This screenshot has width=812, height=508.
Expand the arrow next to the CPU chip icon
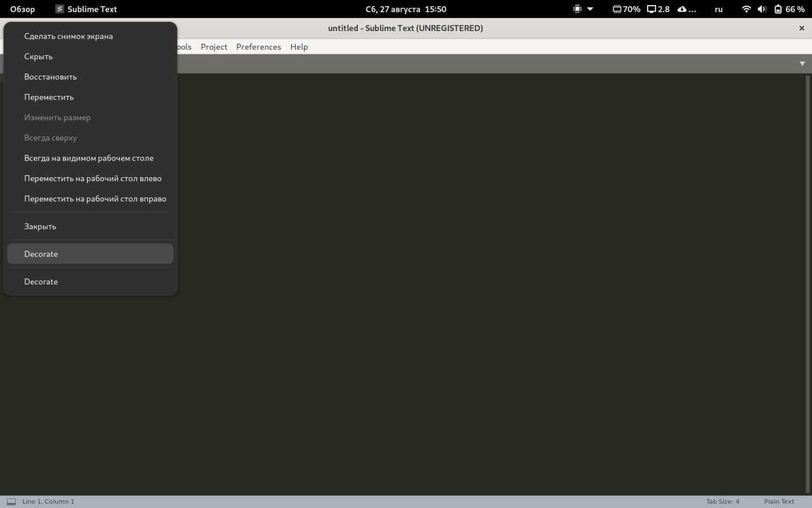[x=590, y=10]
